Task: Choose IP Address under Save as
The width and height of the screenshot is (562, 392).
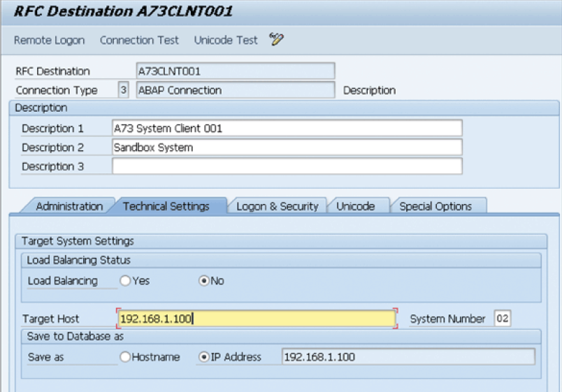Action: click(x=204, y=357)
